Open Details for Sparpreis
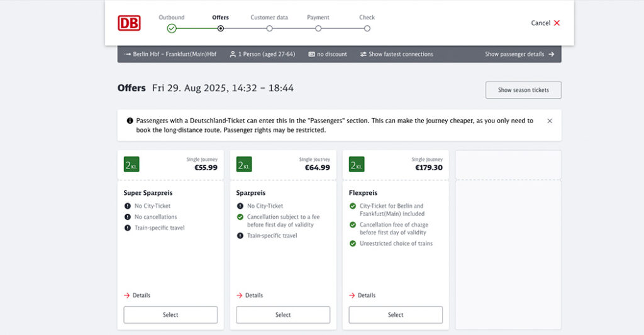644x335 pixels. pyautogui.click(x=250, y=295)
